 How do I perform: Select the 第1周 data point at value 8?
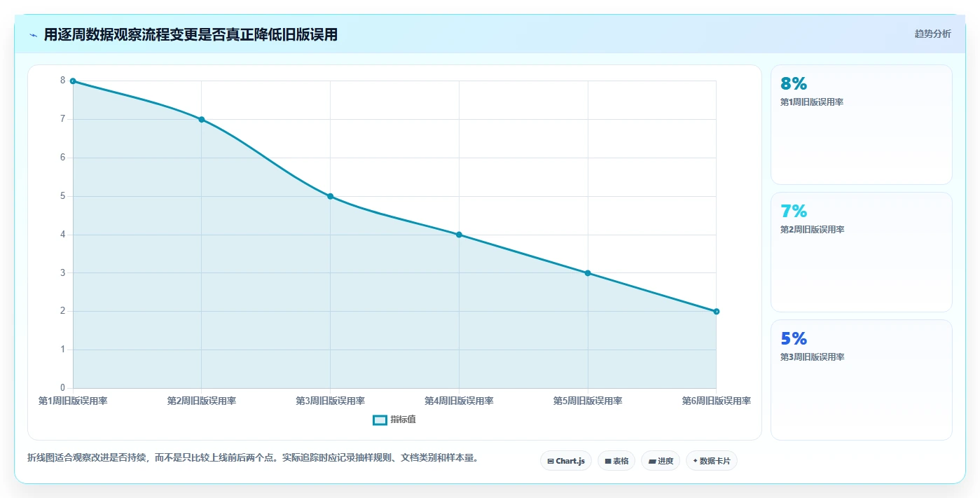[73, 81]
